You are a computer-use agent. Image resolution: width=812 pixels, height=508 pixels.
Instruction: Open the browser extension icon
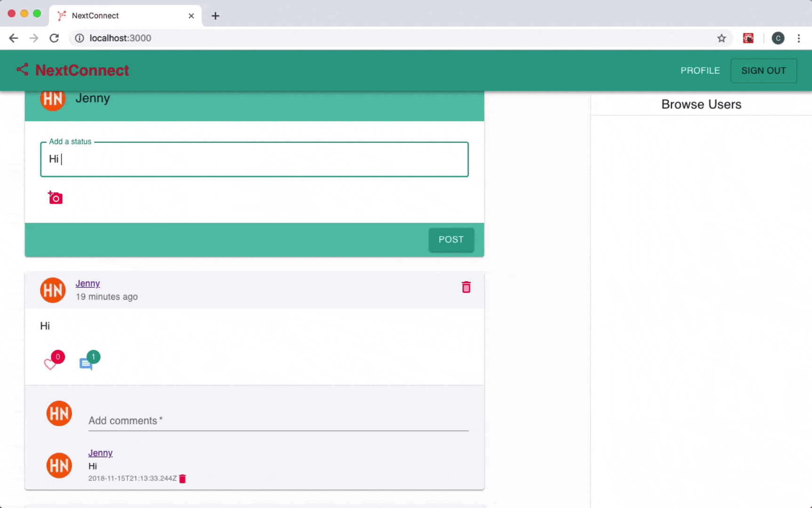(748, 38)
